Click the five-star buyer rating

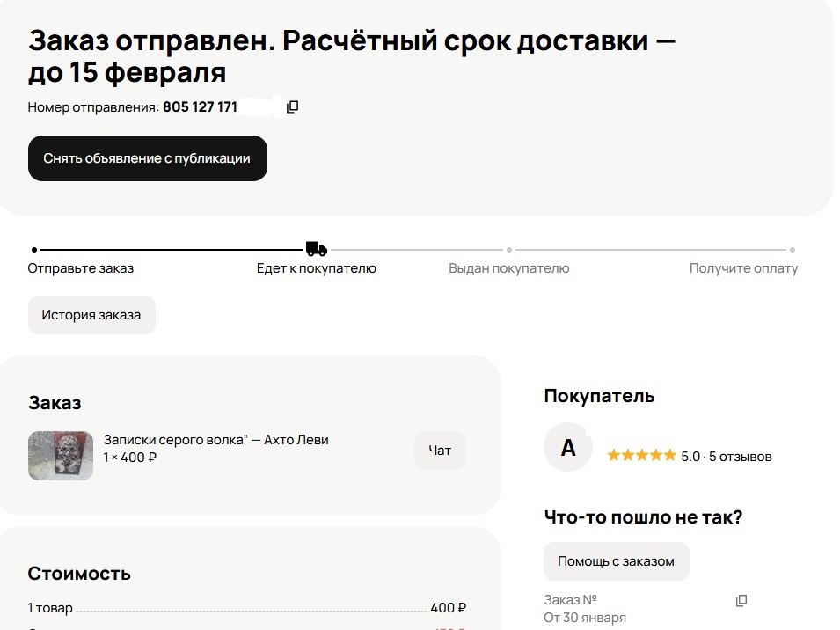641,456
